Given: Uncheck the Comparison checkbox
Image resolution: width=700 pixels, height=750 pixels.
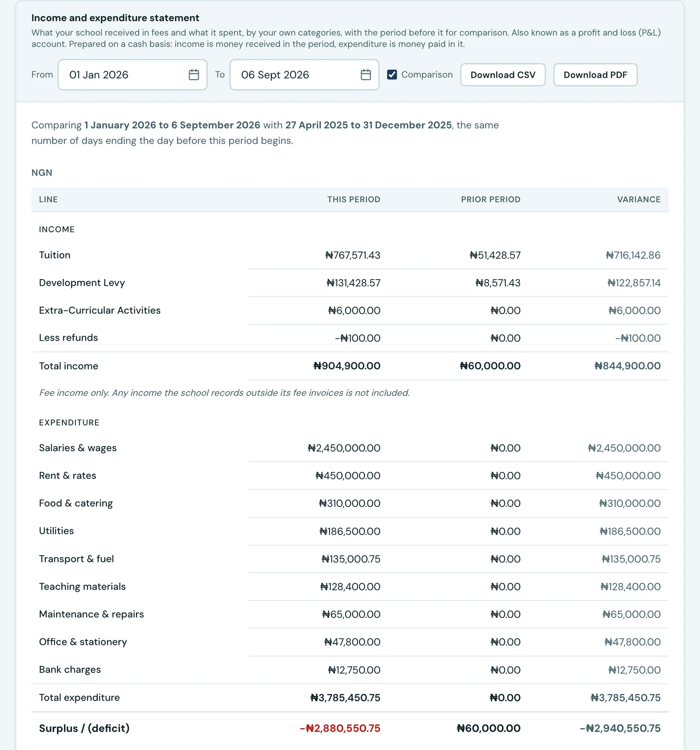Looking at the screenshot, I should pyautogui.click(x=392, y=75).
